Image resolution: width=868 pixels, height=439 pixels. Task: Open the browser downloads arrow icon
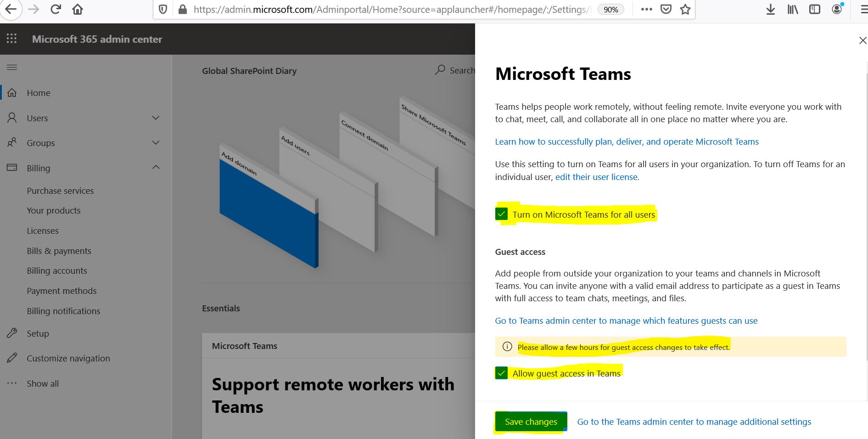771,9
